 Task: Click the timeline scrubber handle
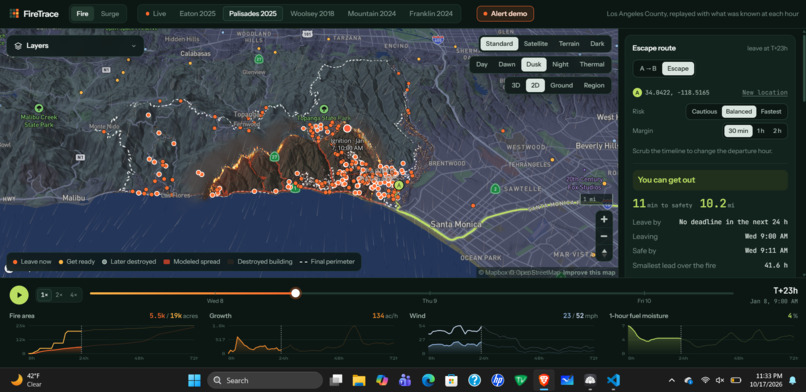click(x=296, y=293)
